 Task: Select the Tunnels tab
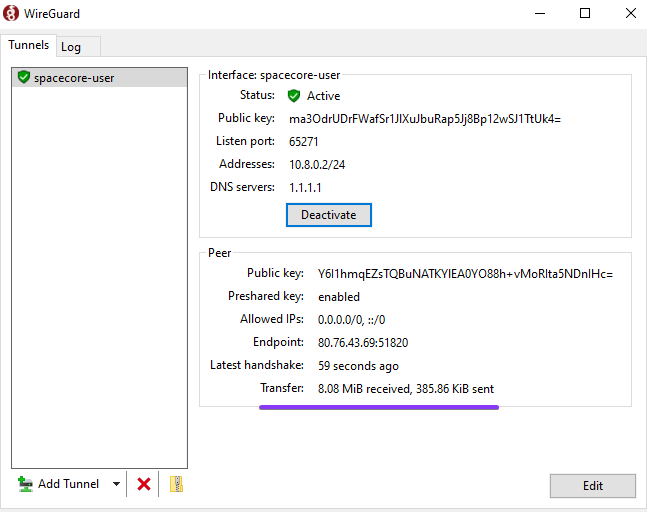coord(29,45)
